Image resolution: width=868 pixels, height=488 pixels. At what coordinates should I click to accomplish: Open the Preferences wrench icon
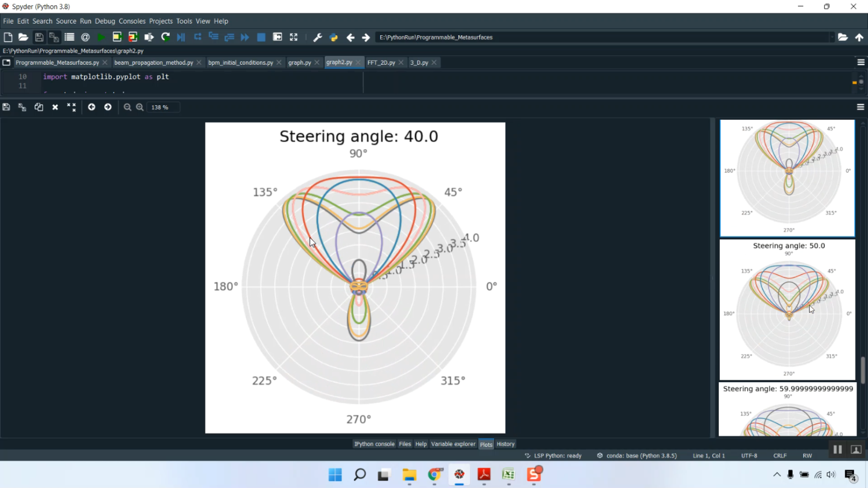point(318,37)
